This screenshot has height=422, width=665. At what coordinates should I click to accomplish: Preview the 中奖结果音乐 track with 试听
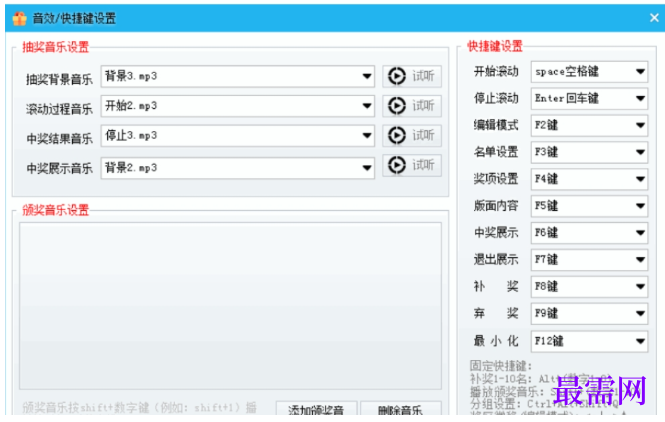tap(412, 135)
